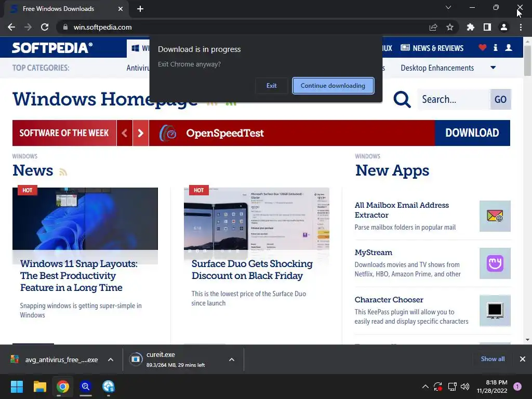Viewport: 532px width, 399px height.
Task: Read Windows 11 Snap Layouts headline
Action: click(79, 275)
